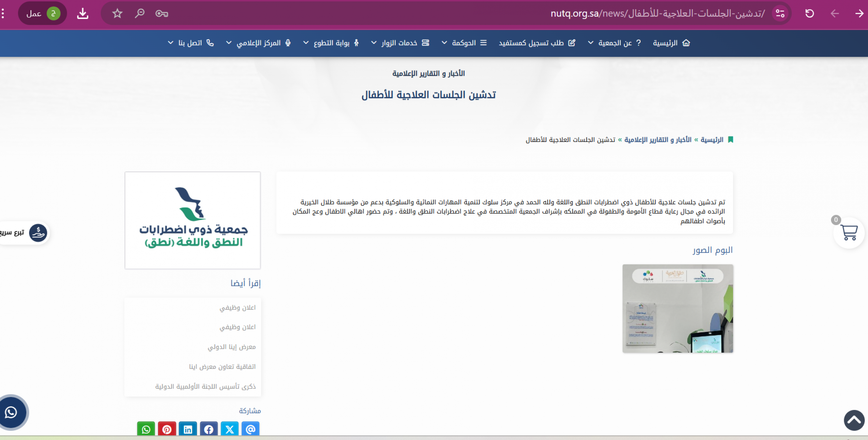The height and width of the screenshot is (440, 868).
Task: Share article on X (Twitter)
Action: pos(230,429)
